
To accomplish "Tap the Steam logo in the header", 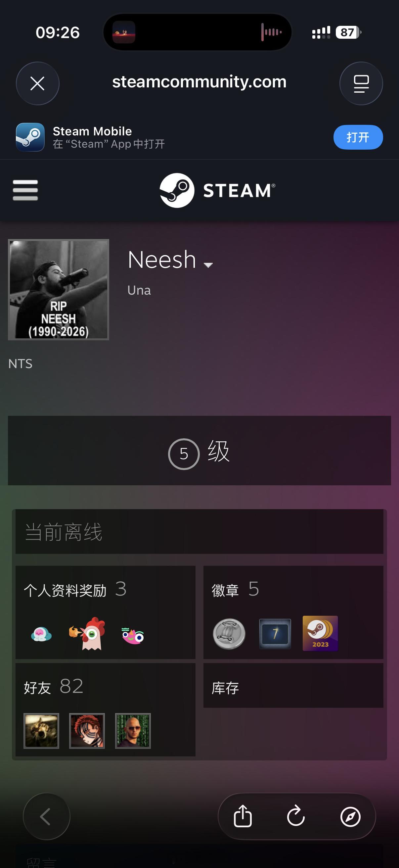I will coord(217,190).
